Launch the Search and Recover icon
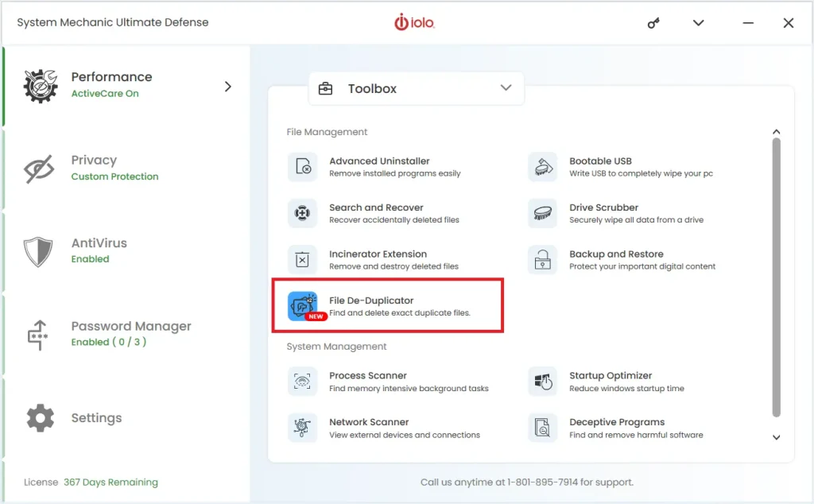 302,213
